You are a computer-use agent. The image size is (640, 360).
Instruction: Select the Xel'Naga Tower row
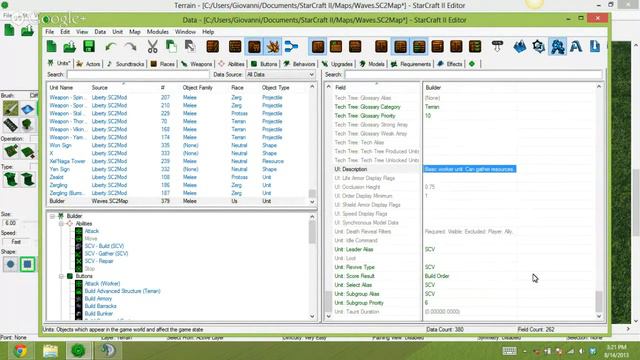click(178, 161)
